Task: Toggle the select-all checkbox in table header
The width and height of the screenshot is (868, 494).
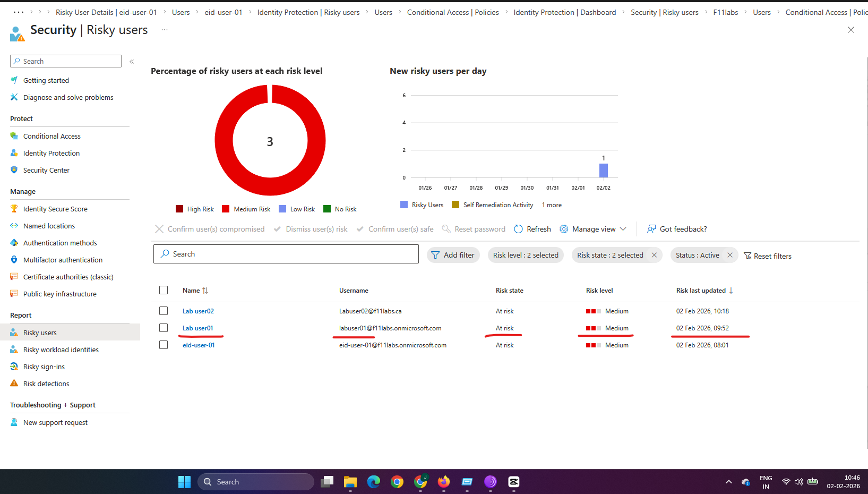Action: pyautogui.click(x=164, y=290)
